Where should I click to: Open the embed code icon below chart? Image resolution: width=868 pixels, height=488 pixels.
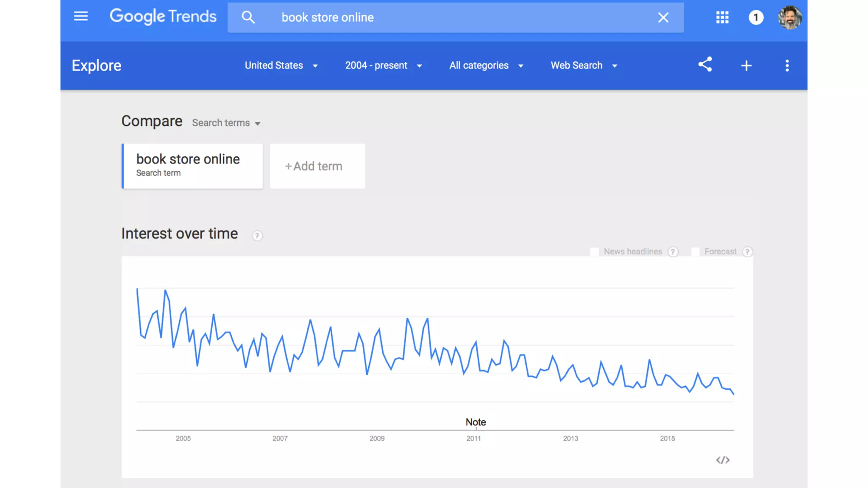tap(723, 460)
